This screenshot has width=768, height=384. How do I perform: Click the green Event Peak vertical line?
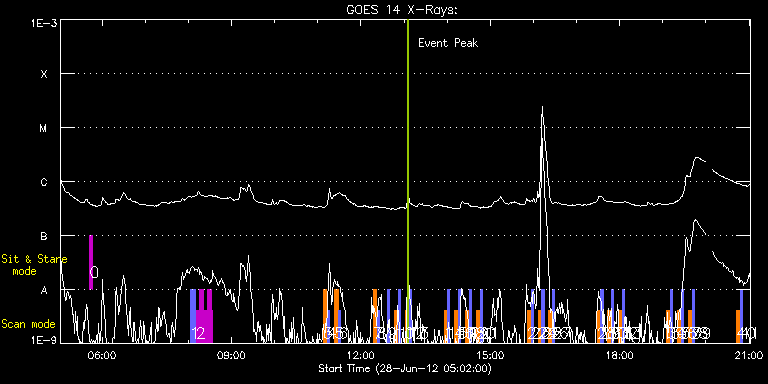408,181
